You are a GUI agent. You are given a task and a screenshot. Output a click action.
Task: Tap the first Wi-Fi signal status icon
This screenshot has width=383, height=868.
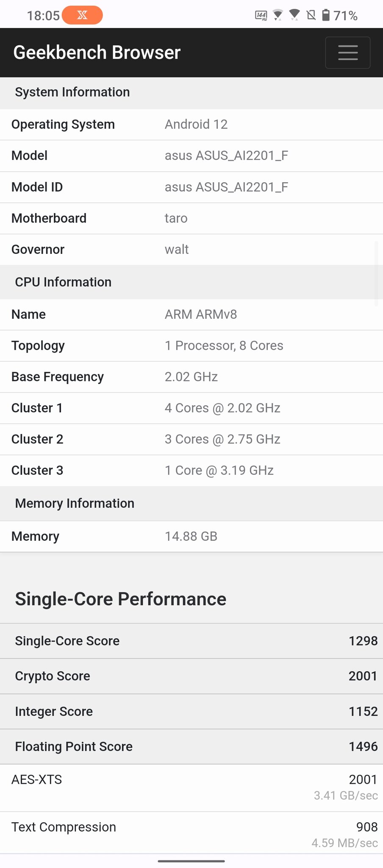point(278,15)
